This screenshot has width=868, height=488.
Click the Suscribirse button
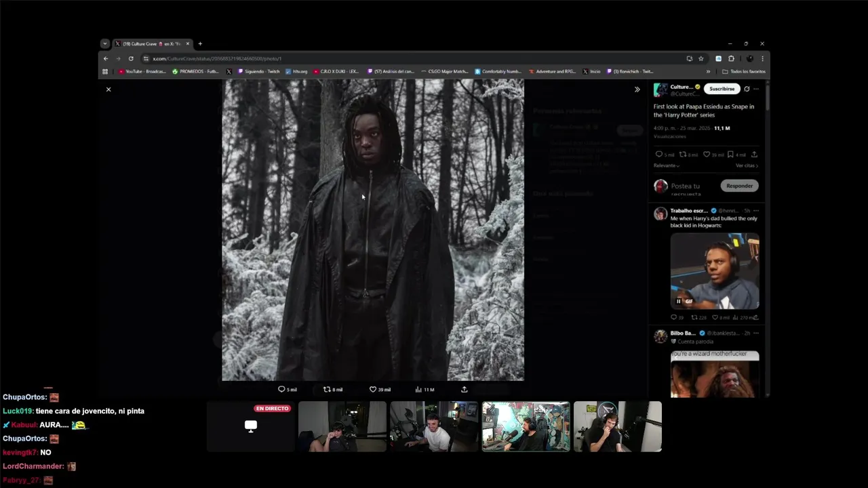[x=722, y=89]
